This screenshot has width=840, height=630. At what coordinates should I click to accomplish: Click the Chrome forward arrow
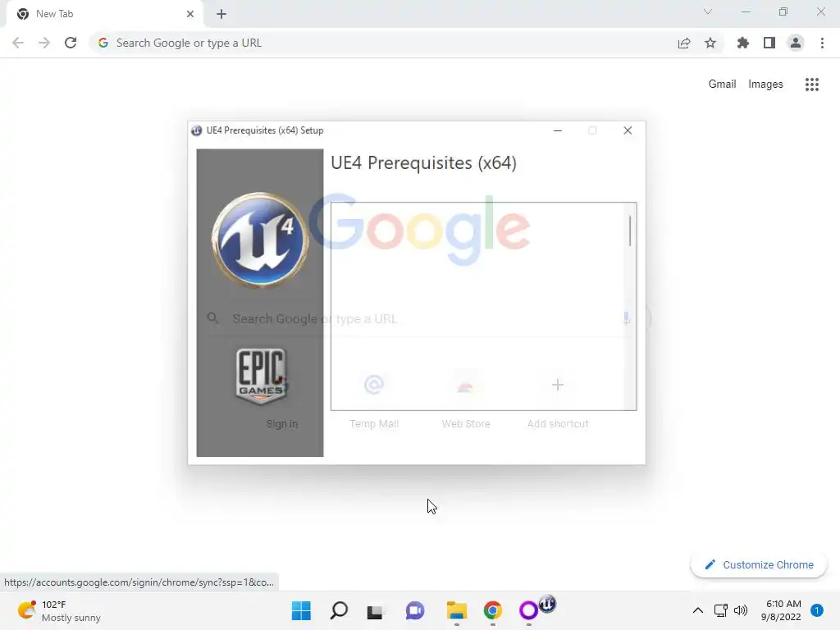(x=44, y=43)
